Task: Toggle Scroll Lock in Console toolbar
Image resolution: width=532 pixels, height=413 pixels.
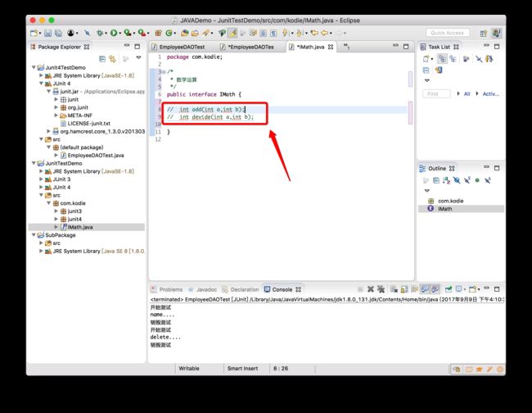Action: coord(404,289)
